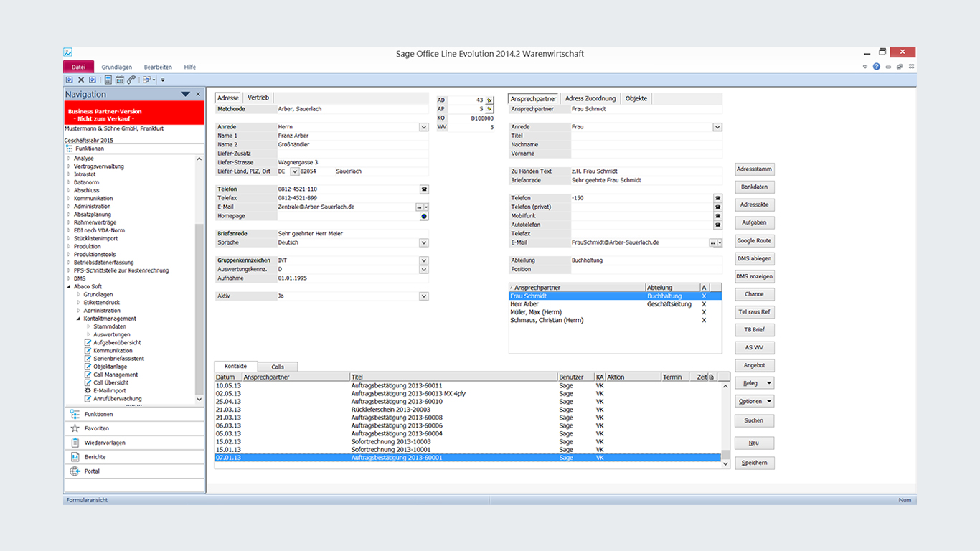Open the Anrede Herrn dropdown
The height and width of the screenshot is (551, 980).
coord(424,127)
